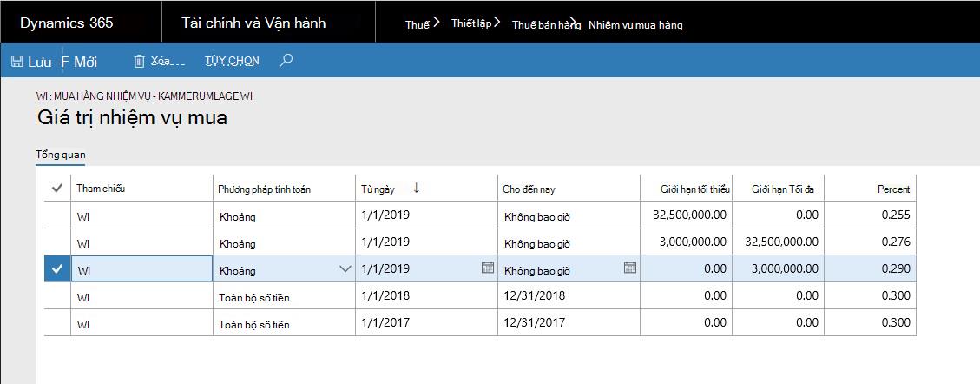Image resolution: width=980 pixels, height=384 pixels.
Task: Open the search magnifier in toolbar
Action: click(x=286, y=61)
